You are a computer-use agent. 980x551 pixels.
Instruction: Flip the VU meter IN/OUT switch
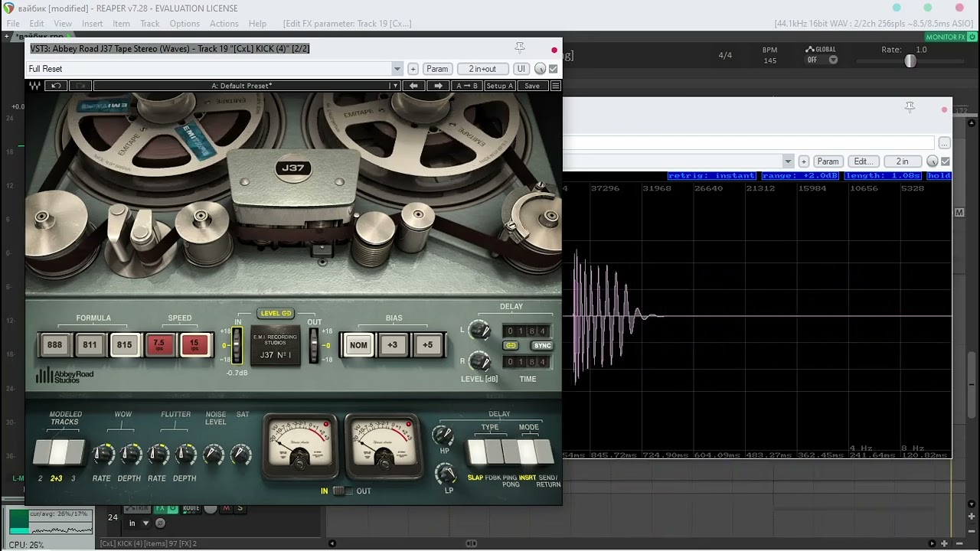tap(342, 491)
